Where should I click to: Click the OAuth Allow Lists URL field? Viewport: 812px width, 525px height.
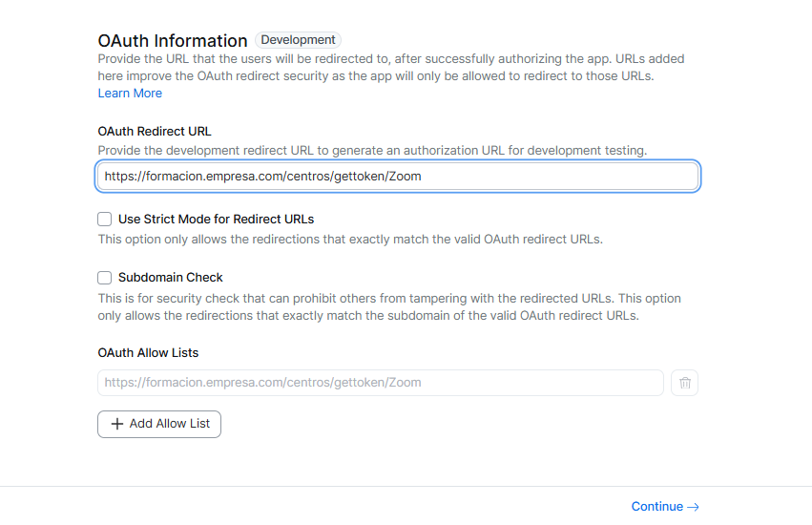380,383
